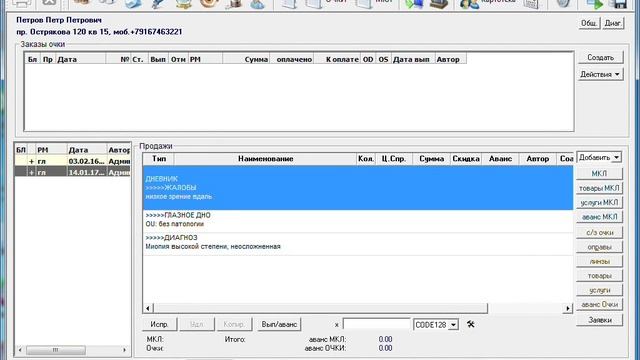Click the Тип column header

pos(159,158)
